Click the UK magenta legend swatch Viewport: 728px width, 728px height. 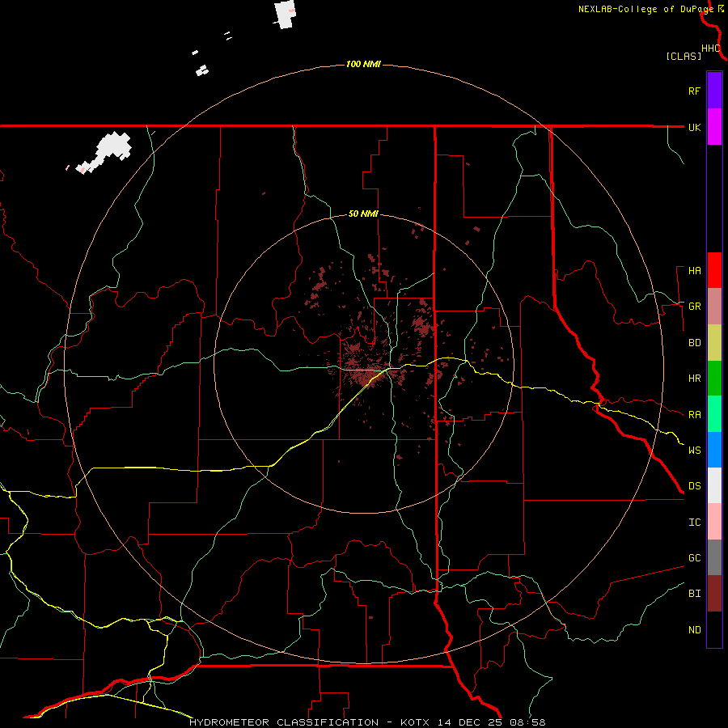point(714,126)
